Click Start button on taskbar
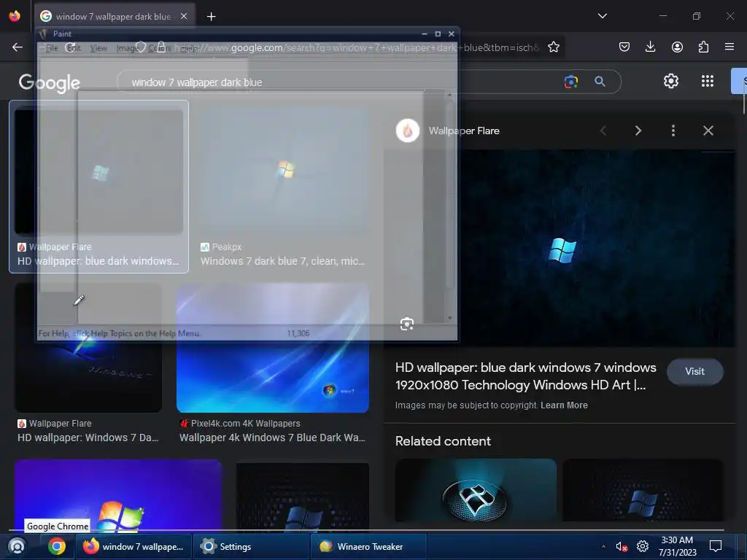Screen dimensions: 747x560 click(18, 547)
